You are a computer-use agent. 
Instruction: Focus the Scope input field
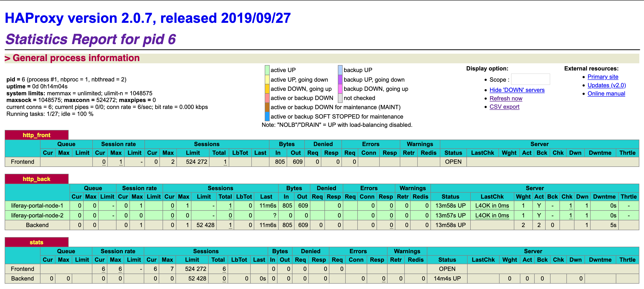(x=530, y=79)
